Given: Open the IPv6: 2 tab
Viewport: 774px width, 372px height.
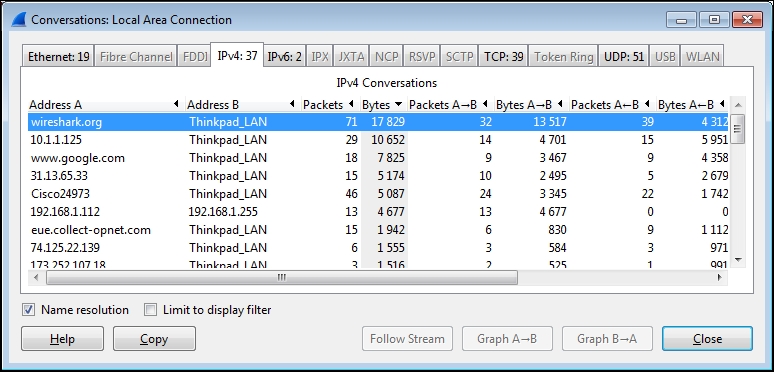Looking at the screenshot, I should pyautogui.click(x=284, y=57).
